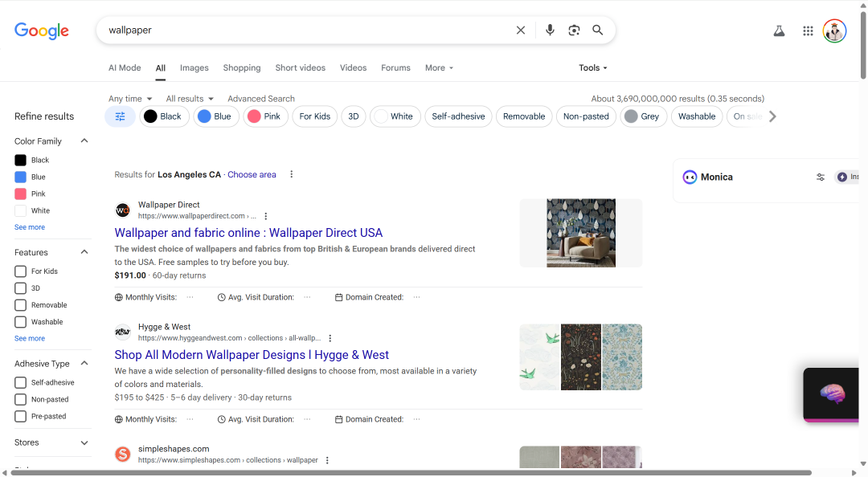This screenshot has height=477, width=868.
Task: Check the Removable feature checkbox
Action: click(20, 305)
